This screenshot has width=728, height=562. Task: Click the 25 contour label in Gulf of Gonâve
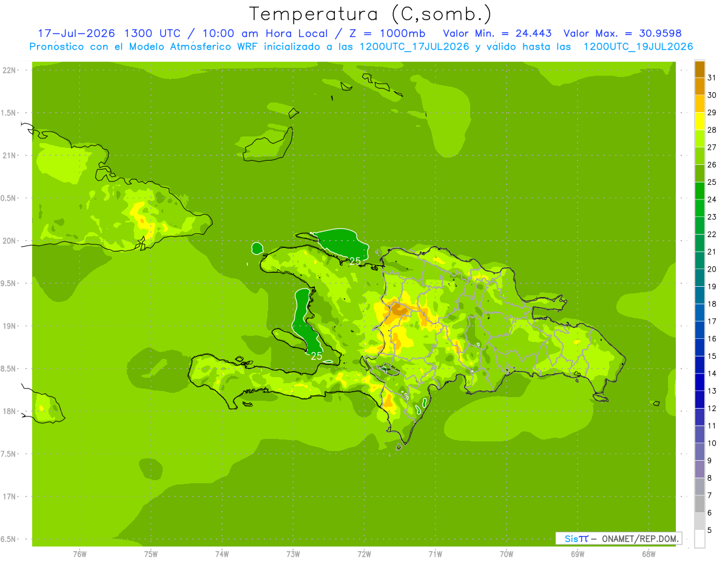tap(316, 356)
